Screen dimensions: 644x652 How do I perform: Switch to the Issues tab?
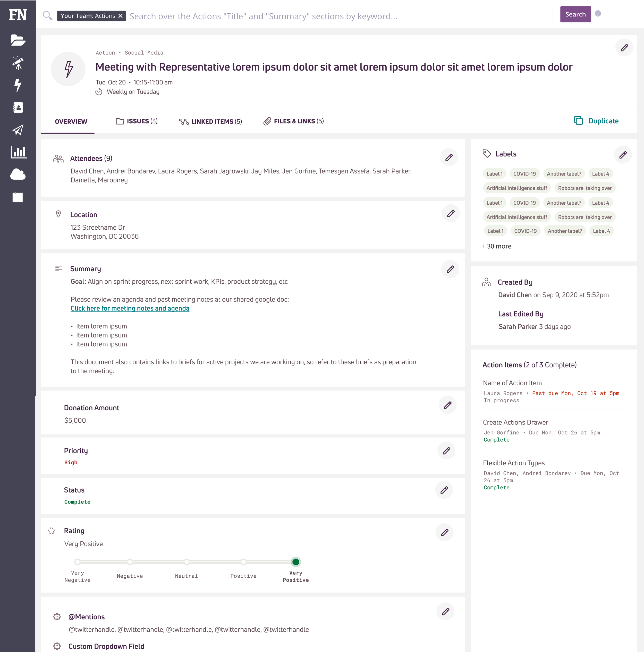point(137,121)
